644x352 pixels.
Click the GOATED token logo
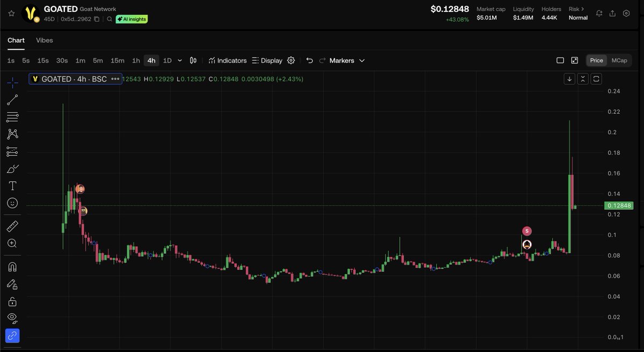[x=31, y=13]
